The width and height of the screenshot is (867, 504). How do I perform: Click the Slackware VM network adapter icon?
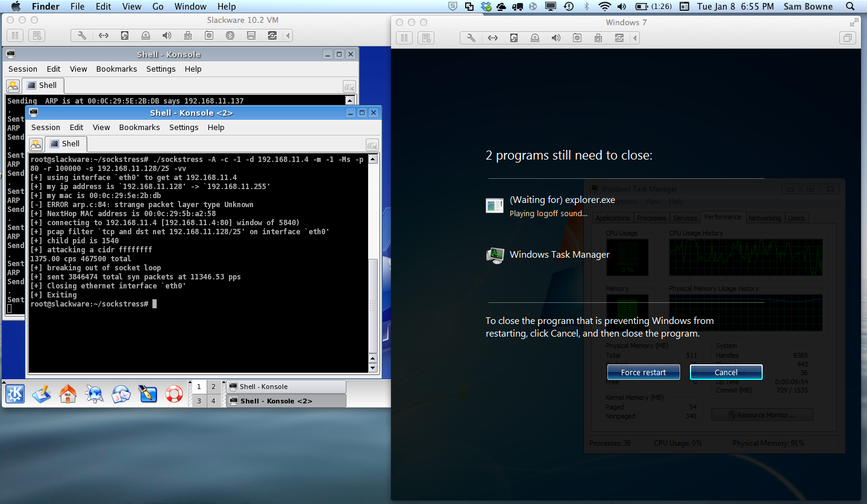coord(103,36)
